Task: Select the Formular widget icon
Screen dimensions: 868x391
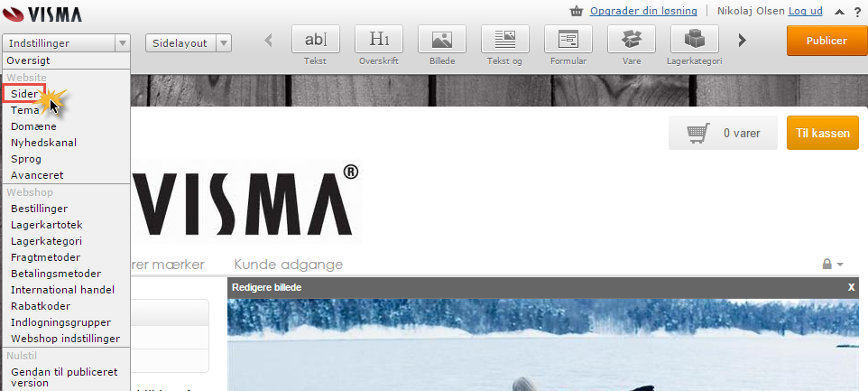Action: click(568, 39)
